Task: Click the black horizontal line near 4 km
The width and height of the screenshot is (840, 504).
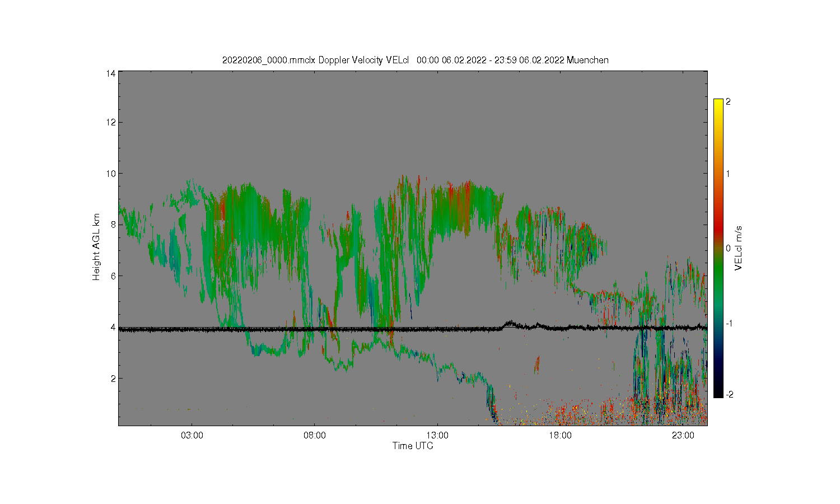Action: coord(413,329)
